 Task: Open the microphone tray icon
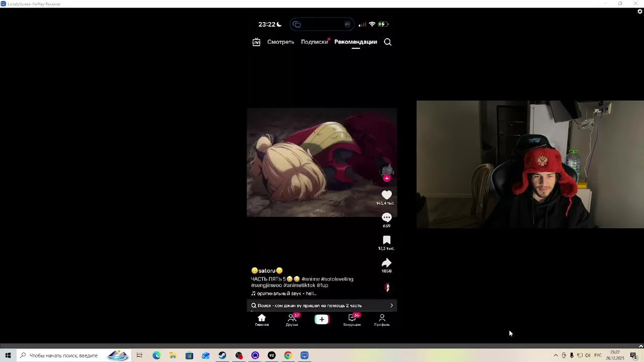pyautogui.click(x=572, y=355)
